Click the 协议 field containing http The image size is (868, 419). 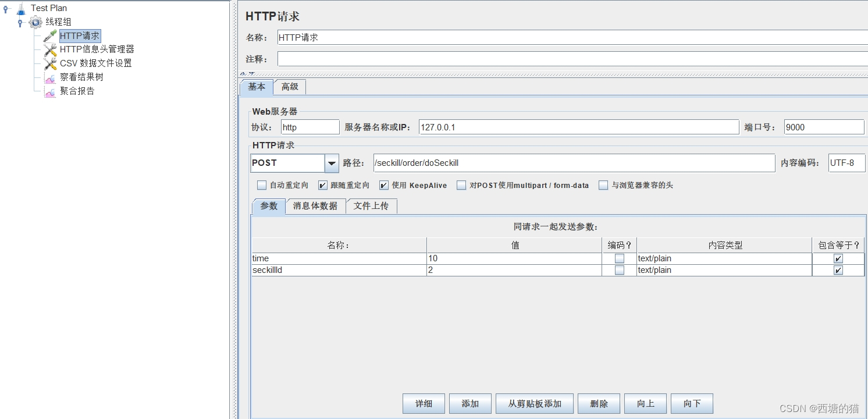(x=310, y=127)
